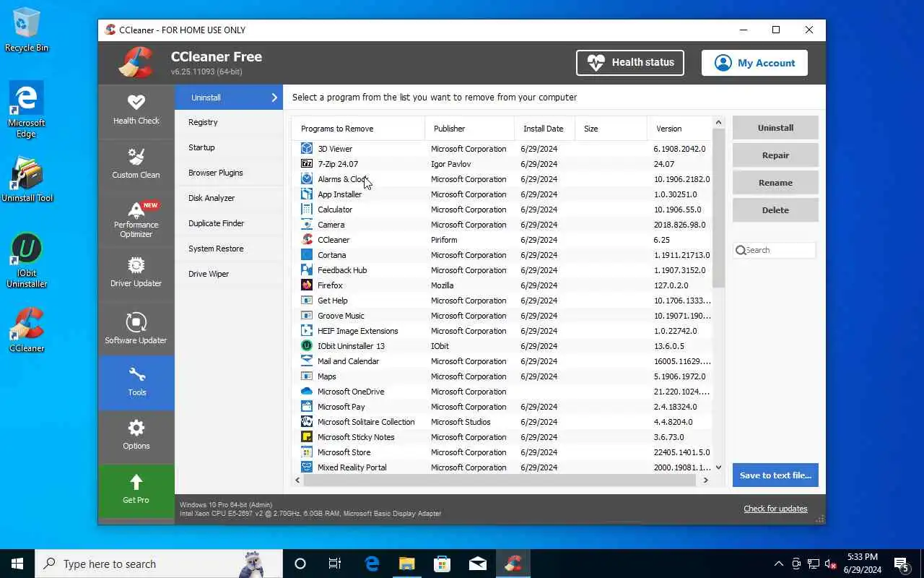
Task: Open CCleaner desktop shortcut
Action: 27,329
